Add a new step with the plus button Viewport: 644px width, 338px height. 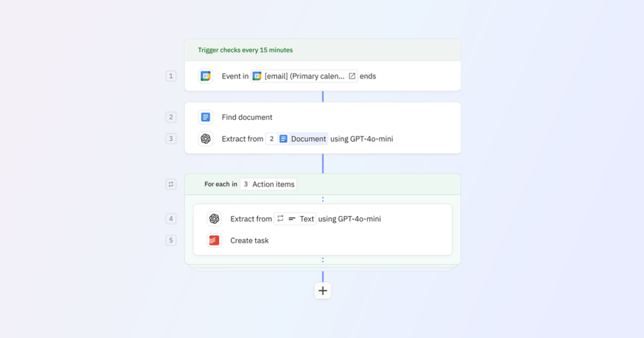tap(323, 291)
